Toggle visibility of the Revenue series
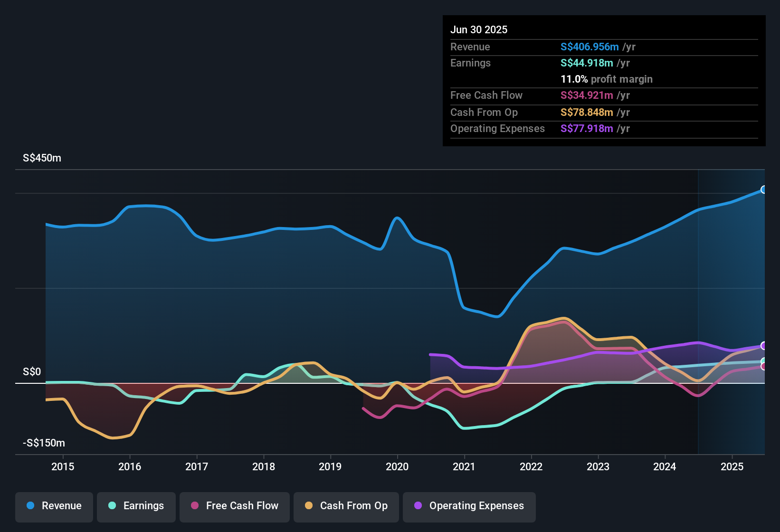Screen dimensions: 780x532 (x=54, y=506)
